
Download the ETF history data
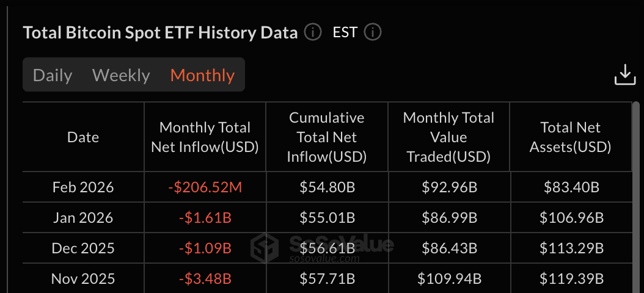(624, 74)
